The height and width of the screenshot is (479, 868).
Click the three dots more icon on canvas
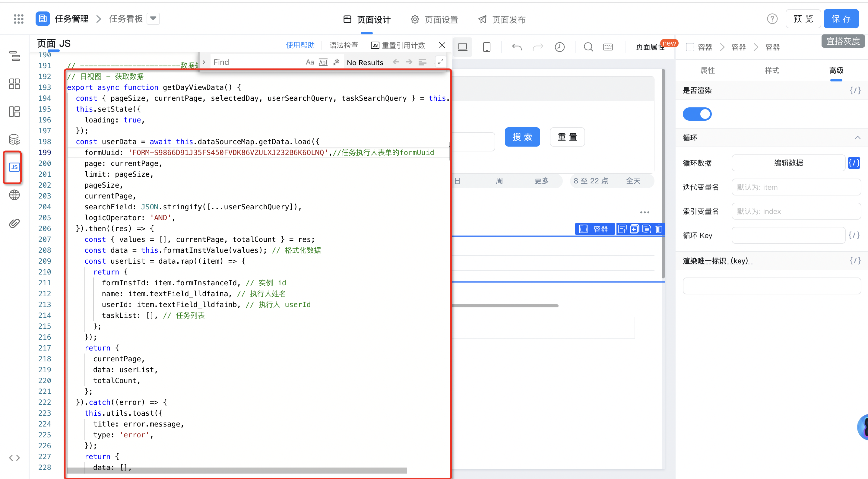645,212
